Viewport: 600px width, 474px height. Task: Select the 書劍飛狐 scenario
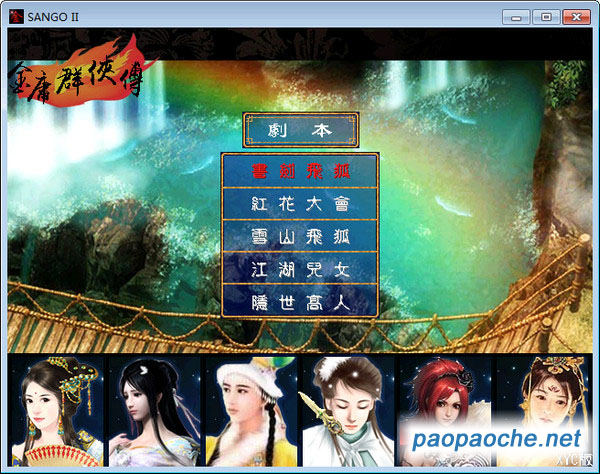click(x=300, y=171)
